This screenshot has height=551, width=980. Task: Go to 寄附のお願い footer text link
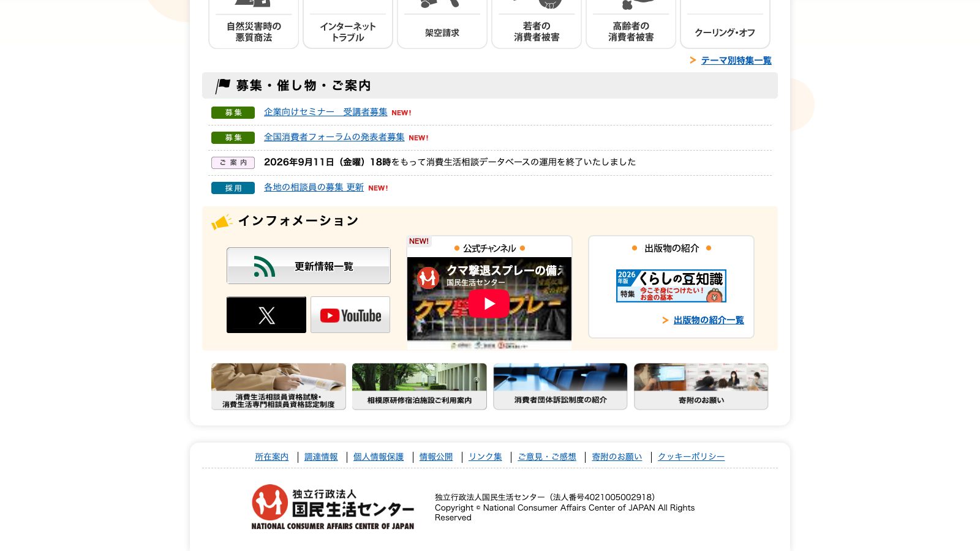click(x=617, y=457)
